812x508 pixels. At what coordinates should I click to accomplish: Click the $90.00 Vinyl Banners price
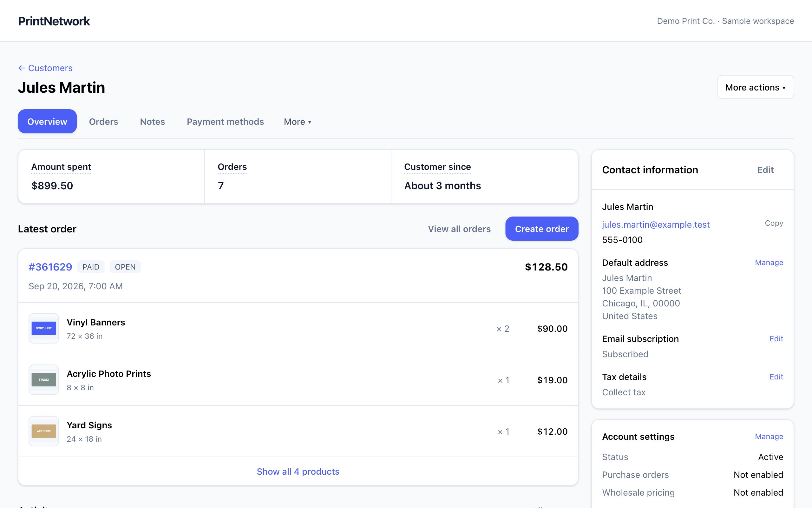[552, 329]
